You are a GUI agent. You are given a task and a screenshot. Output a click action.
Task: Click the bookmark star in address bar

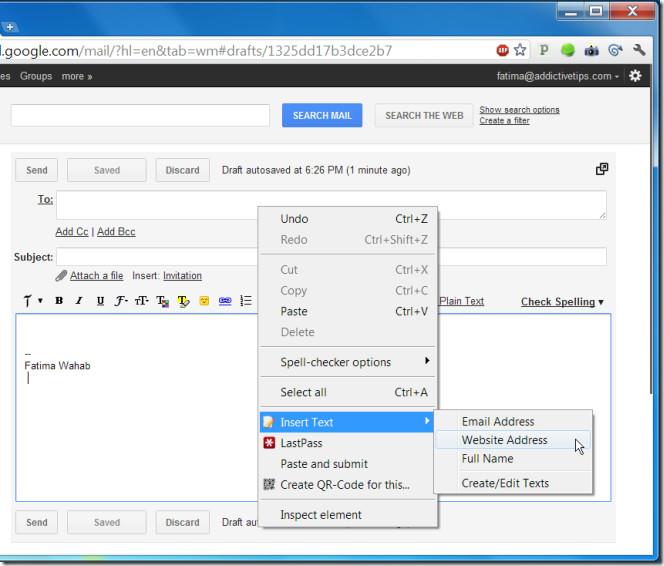point(520,49)
